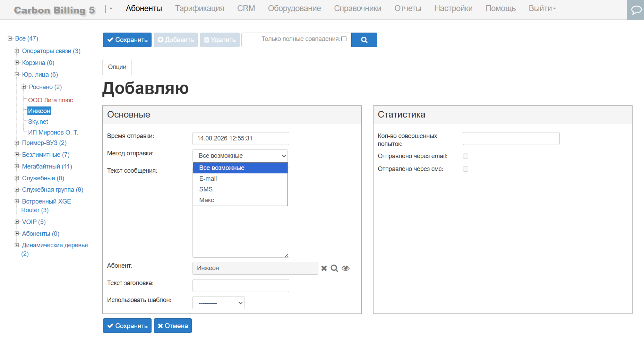The width and height of the screenshot is (644, 344).
Task: Click the Абонент Инжеон field
Action: [255, 268]
